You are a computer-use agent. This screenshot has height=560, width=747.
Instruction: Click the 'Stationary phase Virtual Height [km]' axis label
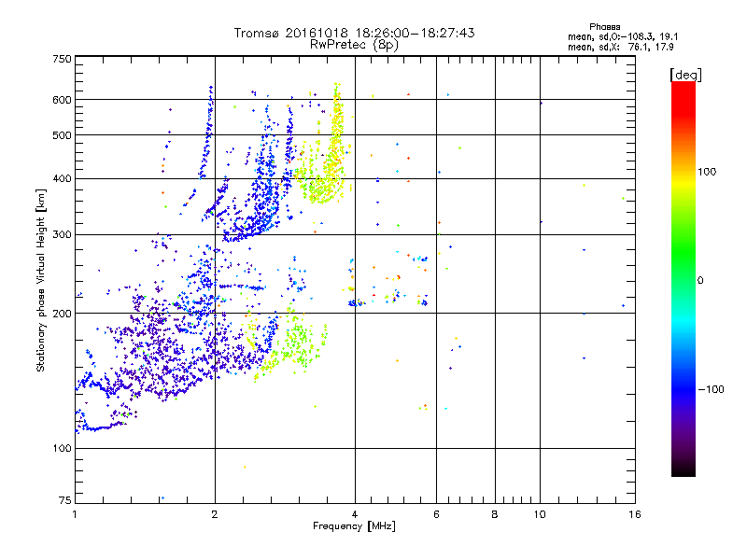click(x=40, y=280)
